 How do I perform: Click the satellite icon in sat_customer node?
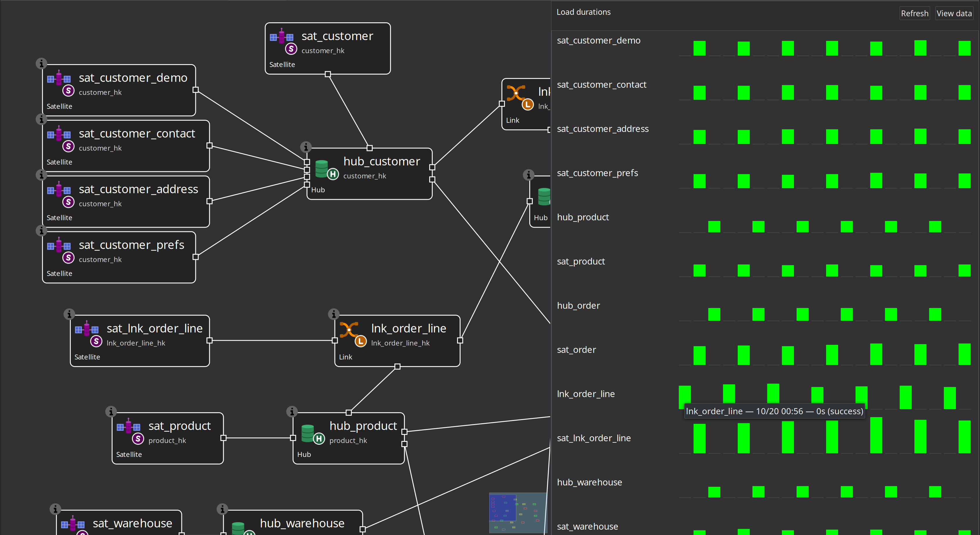(x=281, y=37)
